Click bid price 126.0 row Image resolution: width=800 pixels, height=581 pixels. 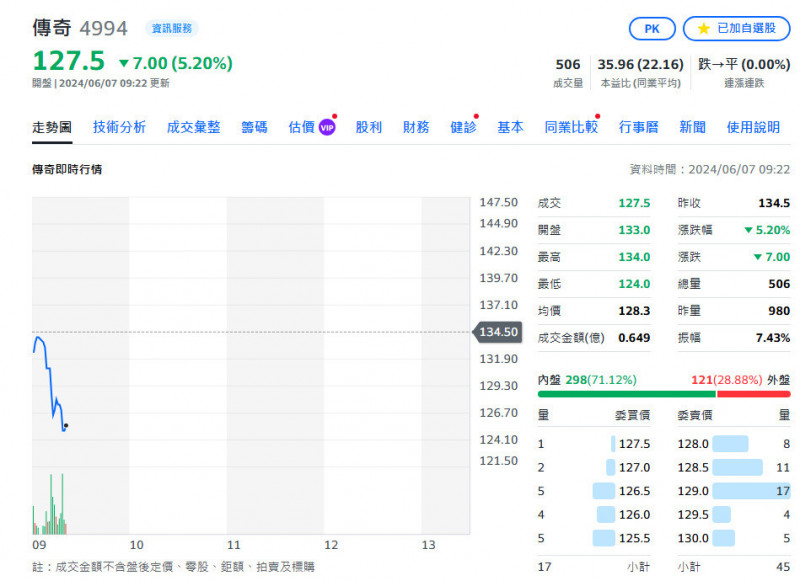tap(594, 514)
